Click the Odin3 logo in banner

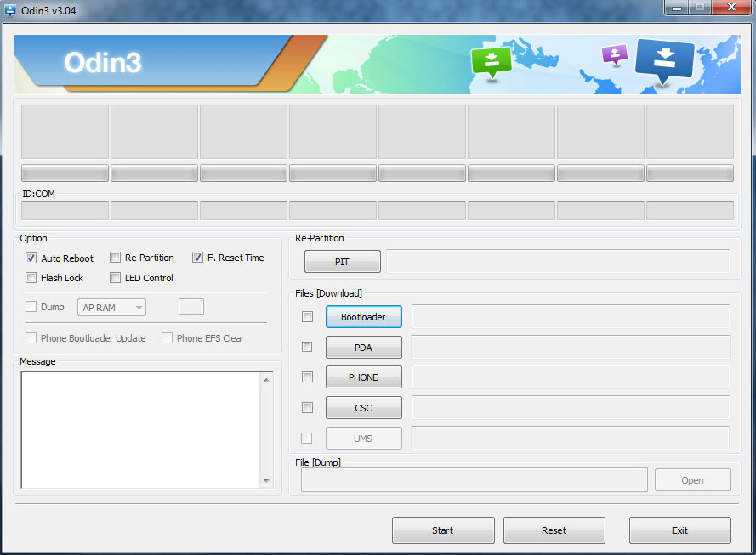[103, 63]
